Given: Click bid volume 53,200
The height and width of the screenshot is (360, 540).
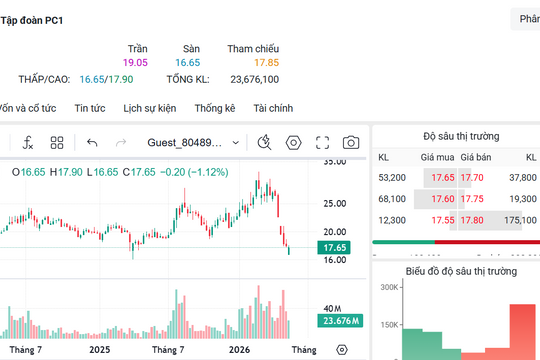Looking at the screenshot, I should [392, 178].
